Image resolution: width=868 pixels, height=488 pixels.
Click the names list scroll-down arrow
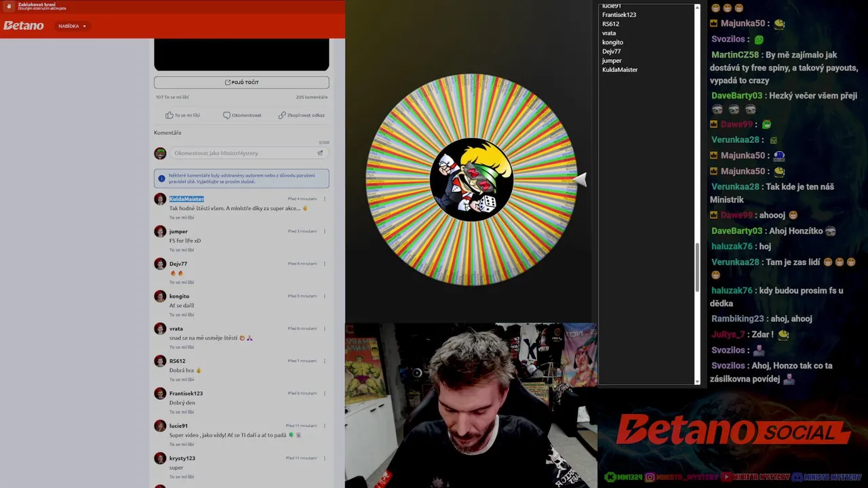[x=697, y=382]
